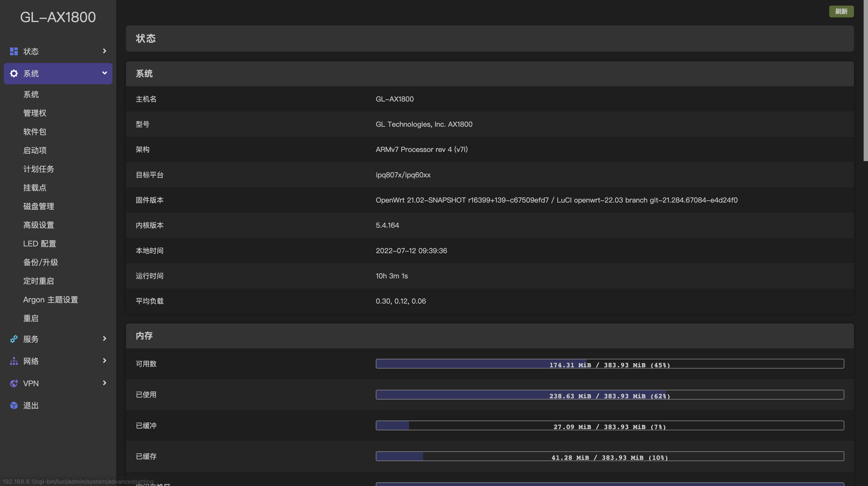Click the system gear icon
Viewport: 868px width, 486px height.
14,73
